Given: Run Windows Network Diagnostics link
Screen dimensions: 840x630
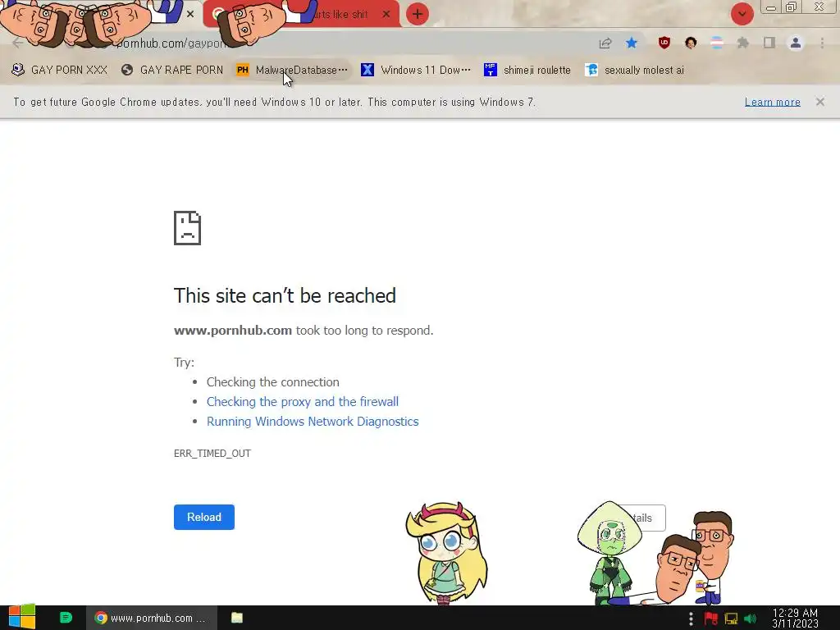Looking at the screenshot, I should (313, 422).
